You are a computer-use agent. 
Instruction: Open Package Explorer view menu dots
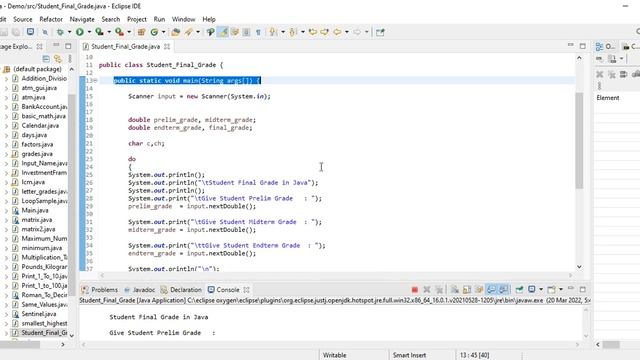coord(70,59)
